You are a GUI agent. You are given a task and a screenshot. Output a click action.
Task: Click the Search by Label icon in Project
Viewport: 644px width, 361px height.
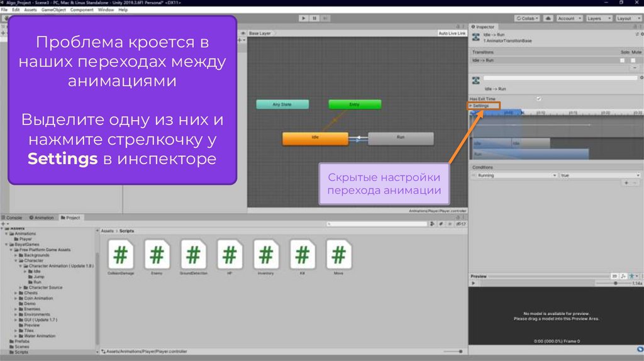coord(441,224)
